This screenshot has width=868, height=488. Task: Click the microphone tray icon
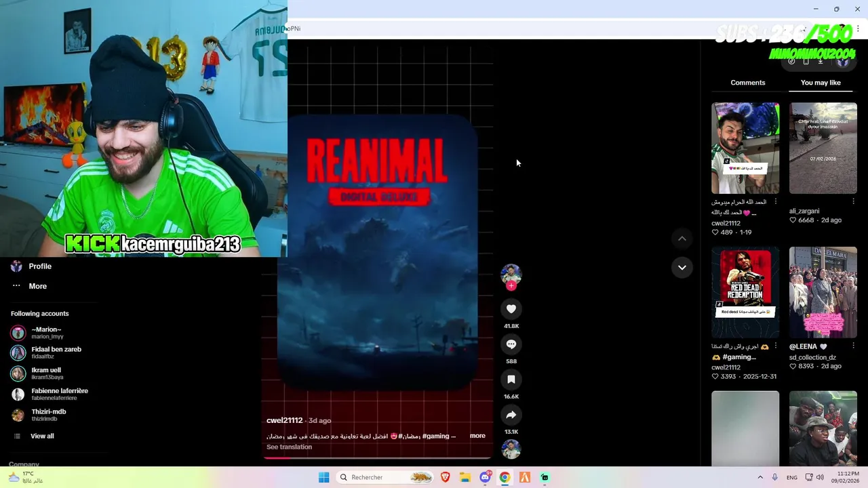click(x=775, y=477)
